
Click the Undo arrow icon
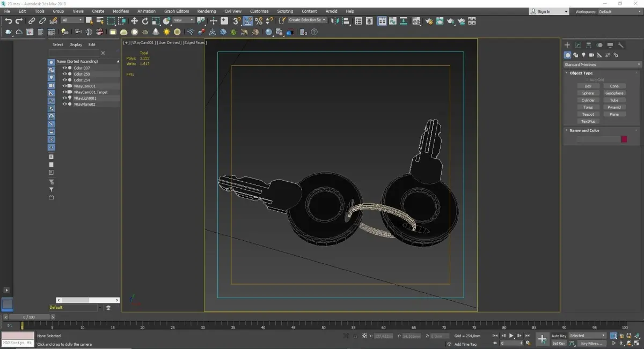[9, 21]
